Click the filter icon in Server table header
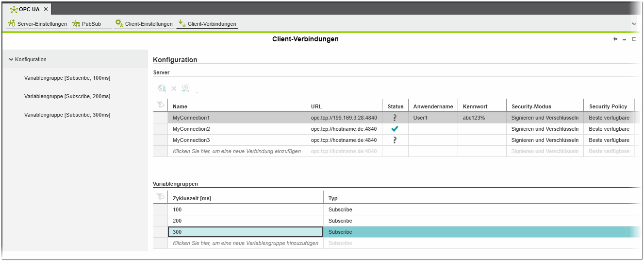644x261 pixels. tap(160, 105)
